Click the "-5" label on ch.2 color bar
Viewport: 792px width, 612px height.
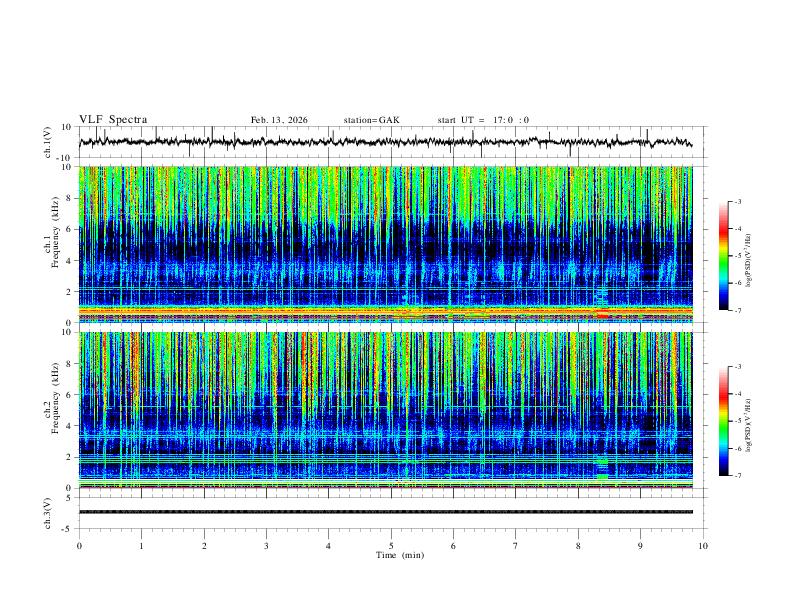pyautogui.click(x=737, y=421)
